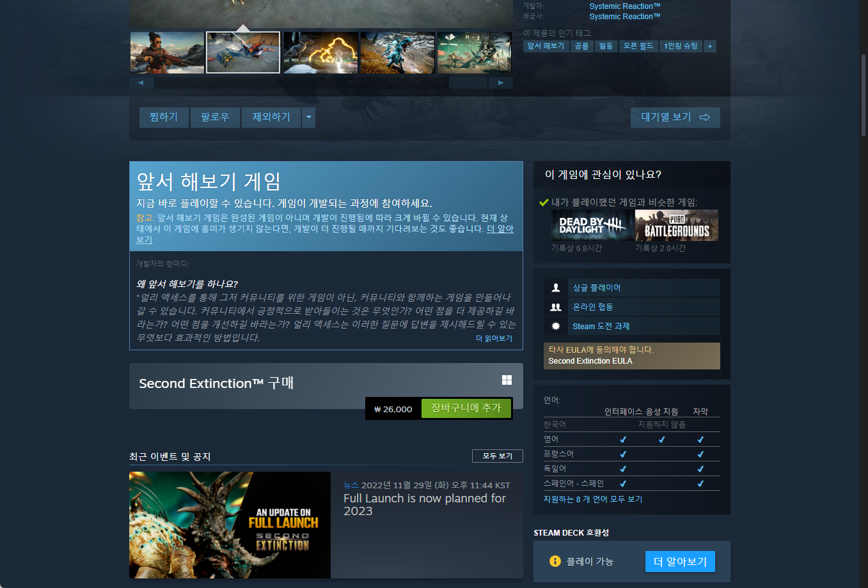
Task: Select the fifth screenshot thumbnail
Action: coord(474,52)
